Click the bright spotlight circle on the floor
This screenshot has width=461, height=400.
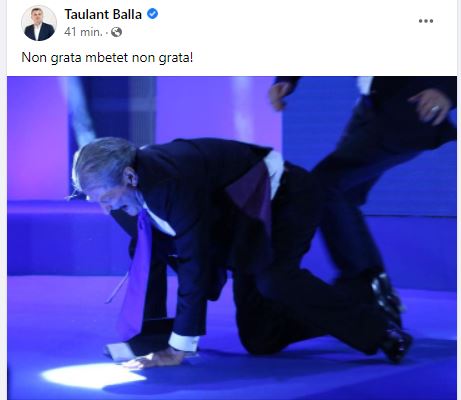93,376
